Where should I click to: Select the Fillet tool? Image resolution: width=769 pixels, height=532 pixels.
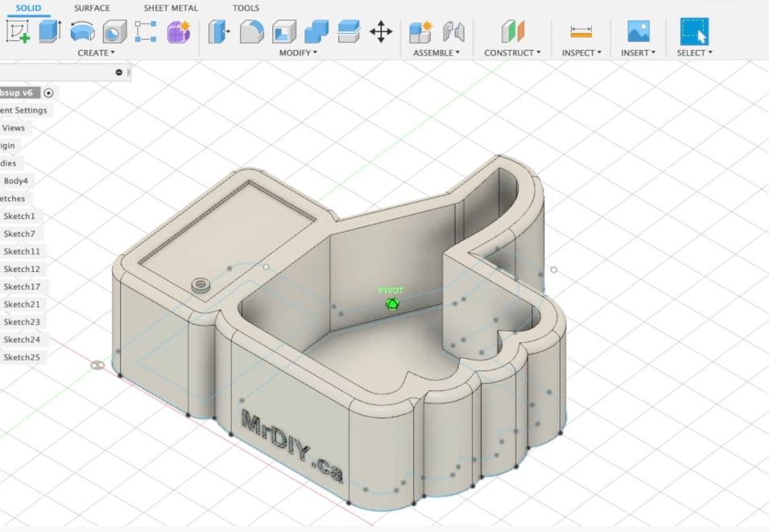[251, 32]
